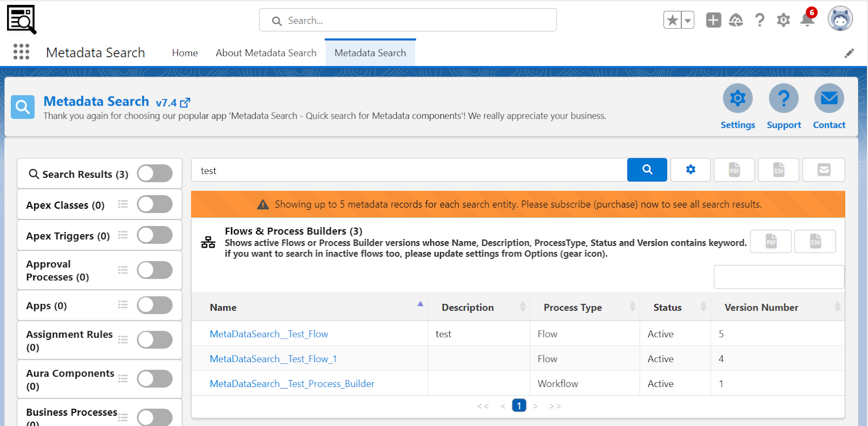The width and height of the screenshot is (868, 426).
Task: Jump to the first page double arrow
Action: click(483, 406)
